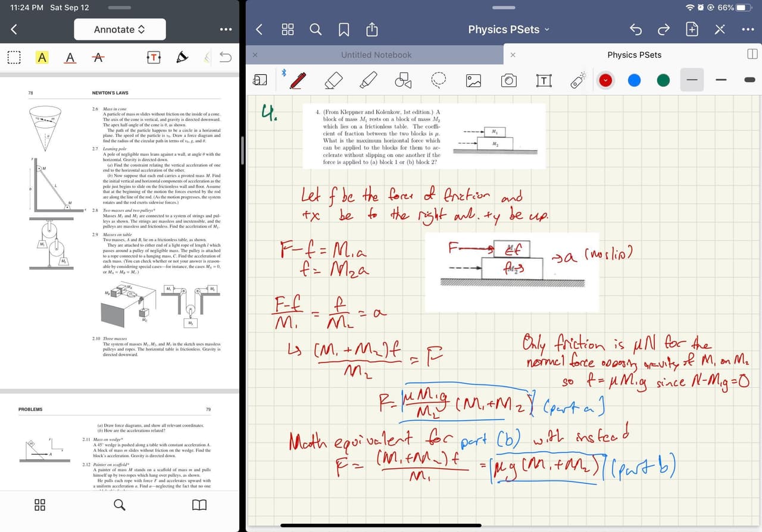Open the more options menu in PDF reader
Screen dimensions: 762x532
(x=226, y=29)
